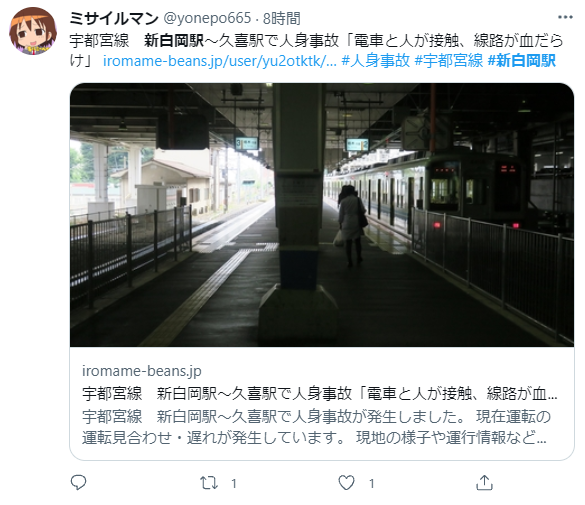
Task: Like the tweet with the heart icon
Action: tap(346, 483)
